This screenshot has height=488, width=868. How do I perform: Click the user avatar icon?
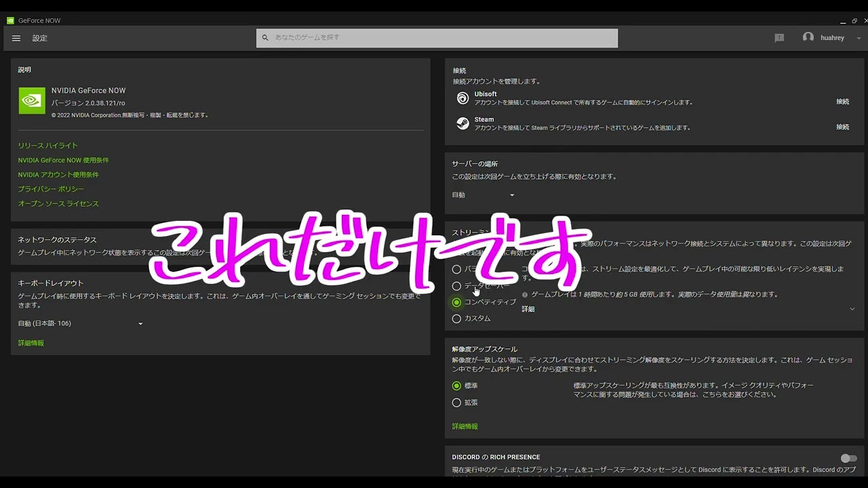coord(808,37)
